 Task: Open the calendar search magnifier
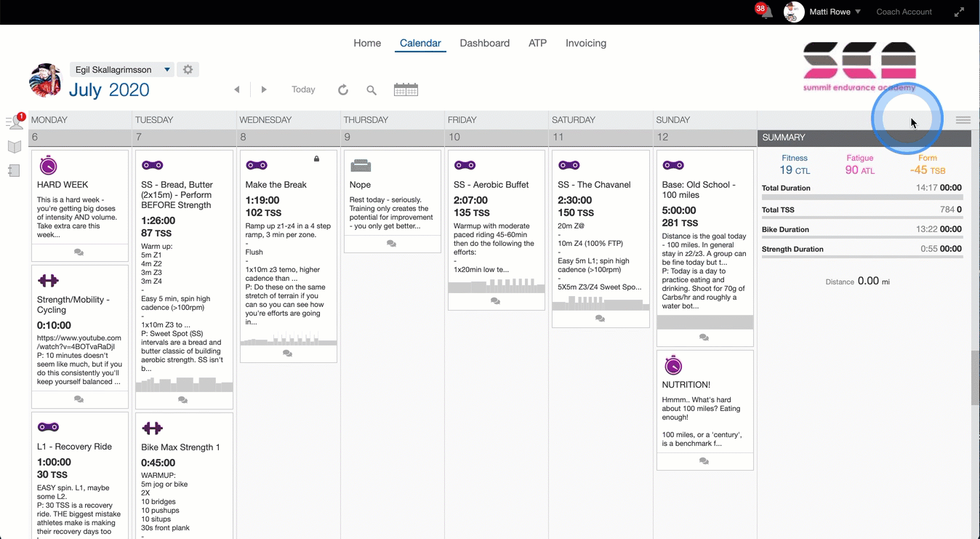[x=371, y=90]
